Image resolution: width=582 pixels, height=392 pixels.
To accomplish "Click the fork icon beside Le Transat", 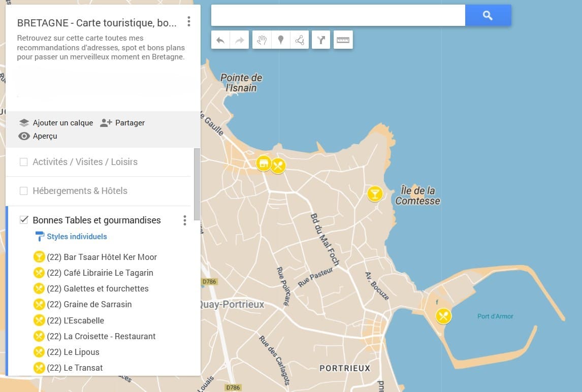I will [x=39, y=368].
